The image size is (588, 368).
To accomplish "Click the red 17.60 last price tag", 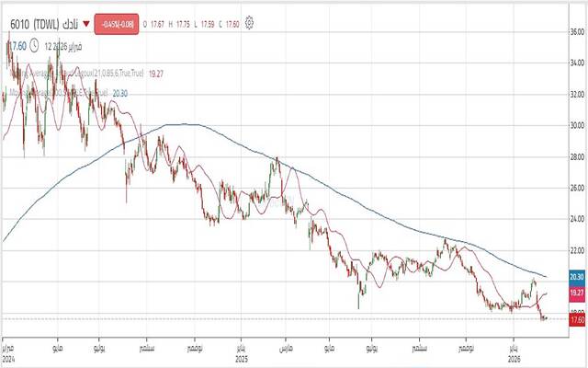I will point(576,319).
